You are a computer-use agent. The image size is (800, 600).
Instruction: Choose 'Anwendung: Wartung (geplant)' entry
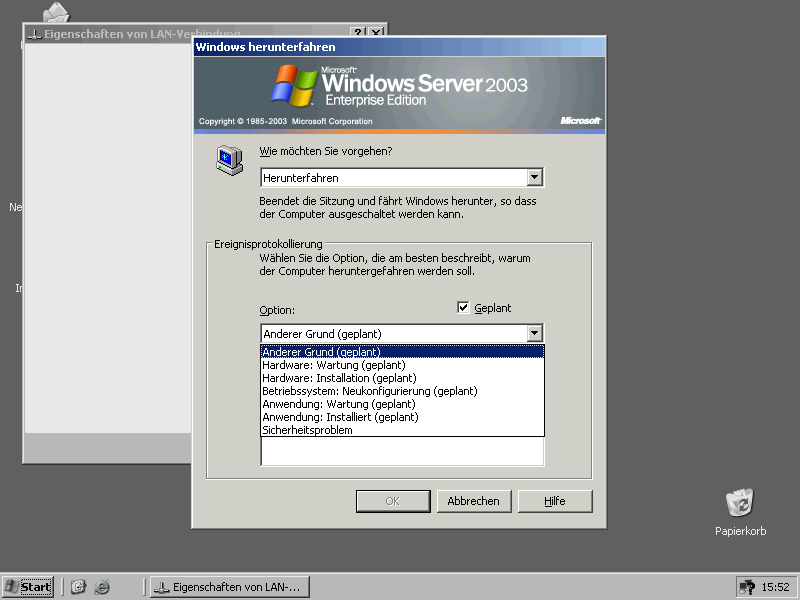(402, 404)
